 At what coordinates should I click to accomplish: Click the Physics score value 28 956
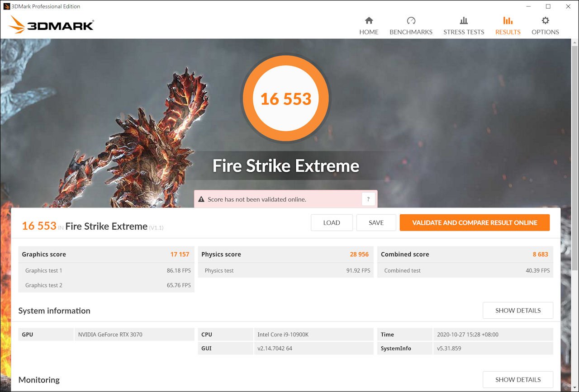359,254
